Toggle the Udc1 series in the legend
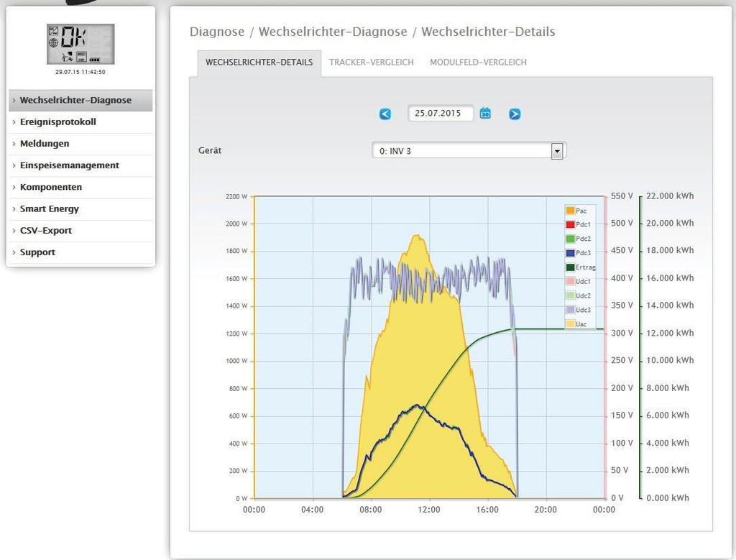This screenshot has width=736, height=560. coord(579,281)
